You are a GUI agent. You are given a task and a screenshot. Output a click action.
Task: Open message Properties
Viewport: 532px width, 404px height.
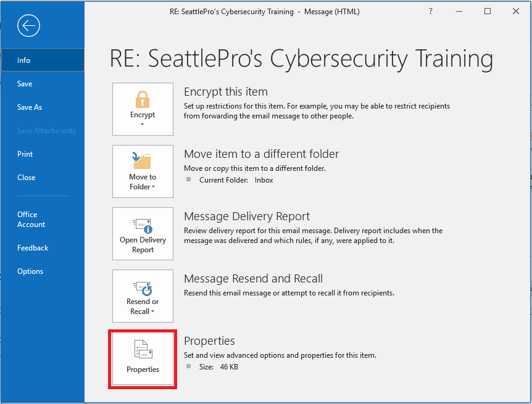click(x=143, y=359)
